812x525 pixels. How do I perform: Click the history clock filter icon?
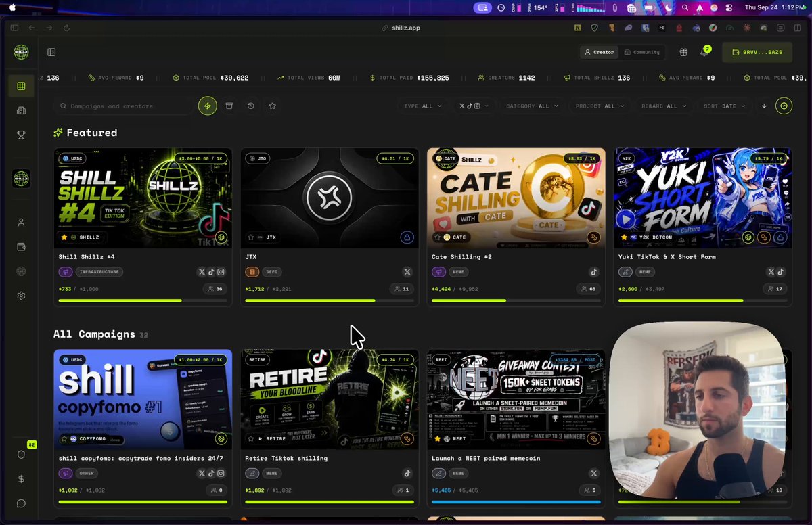click(250, 106)
